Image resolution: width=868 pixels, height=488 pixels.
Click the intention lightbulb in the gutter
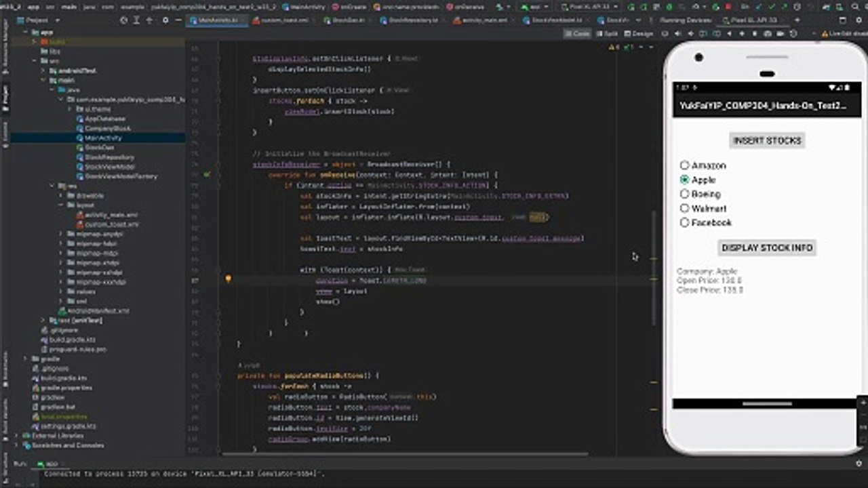pyautogui.click(x=229, y=279)
